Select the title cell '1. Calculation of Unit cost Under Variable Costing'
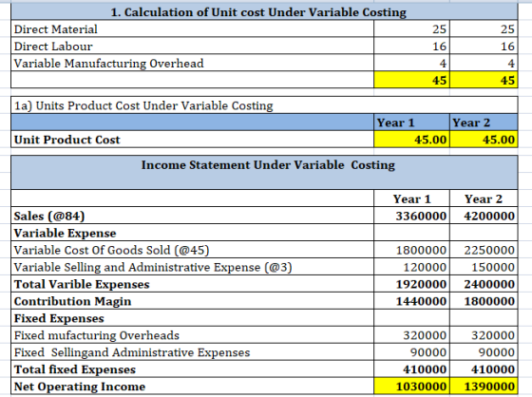 264,12
